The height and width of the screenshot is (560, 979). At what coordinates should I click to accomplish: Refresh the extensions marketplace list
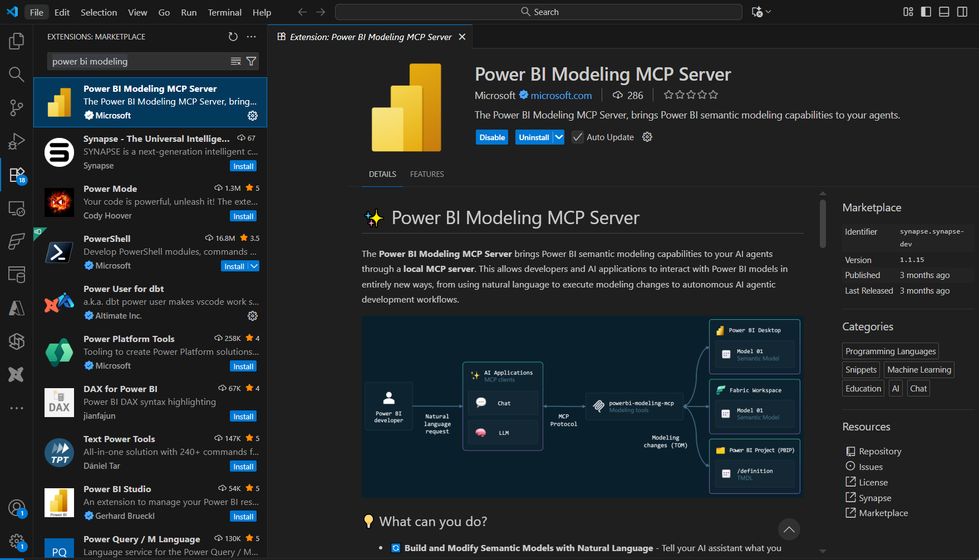(x=233, y=37)
